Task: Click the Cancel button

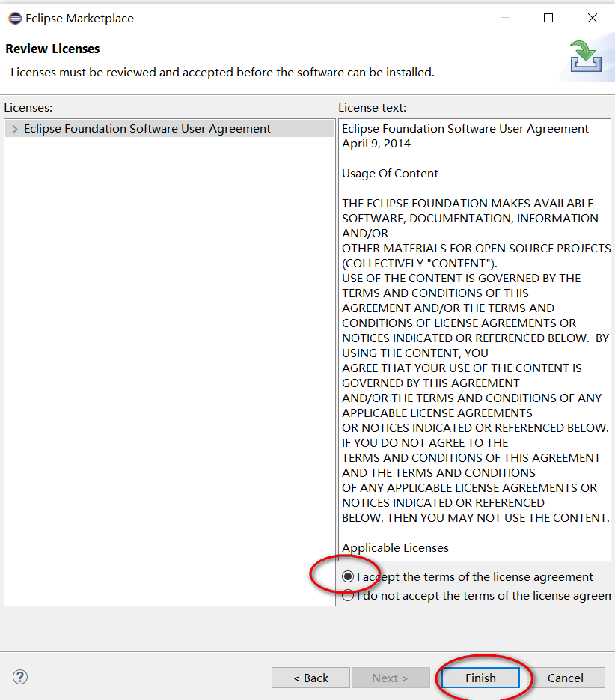Action: tap(565, 678)
